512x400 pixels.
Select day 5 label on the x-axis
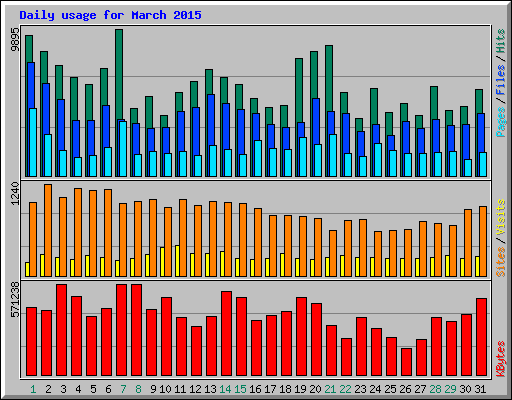[x=93, y=389]
